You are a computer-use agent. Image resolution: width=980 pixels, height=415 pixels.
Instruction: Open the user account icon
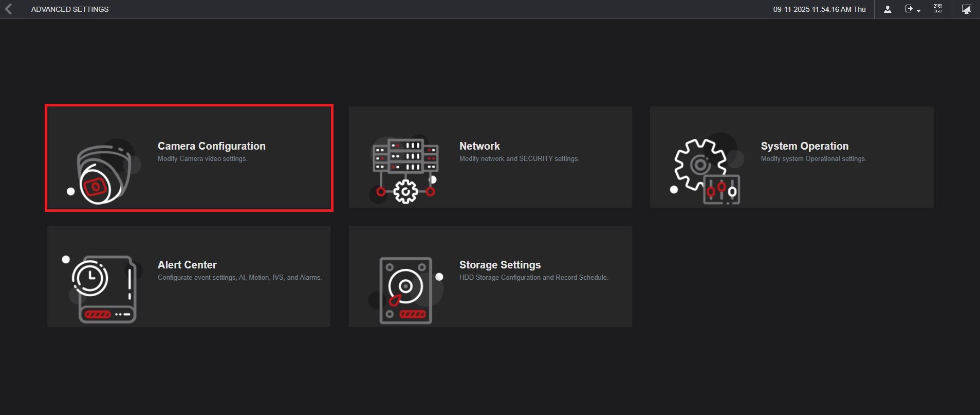(x=887, y=9)
